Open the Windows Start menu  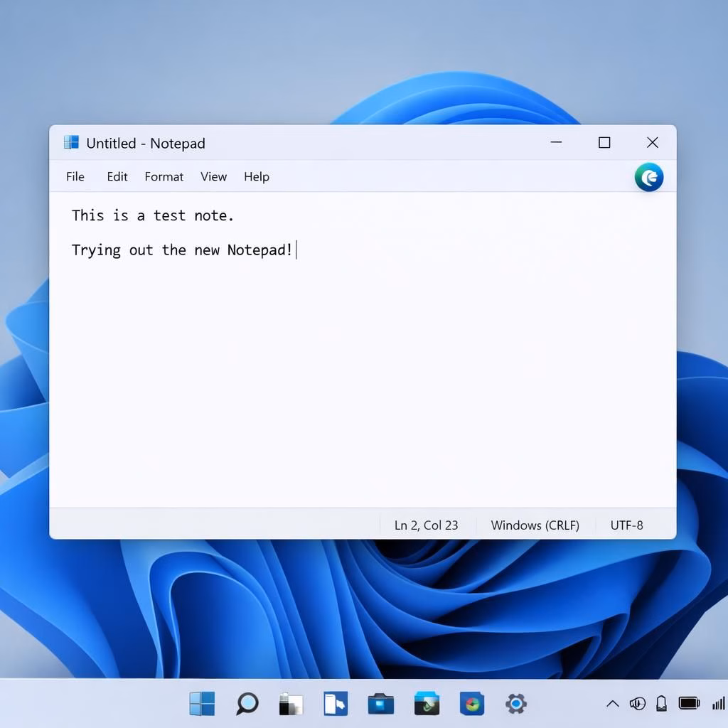(x=202, y=703)
